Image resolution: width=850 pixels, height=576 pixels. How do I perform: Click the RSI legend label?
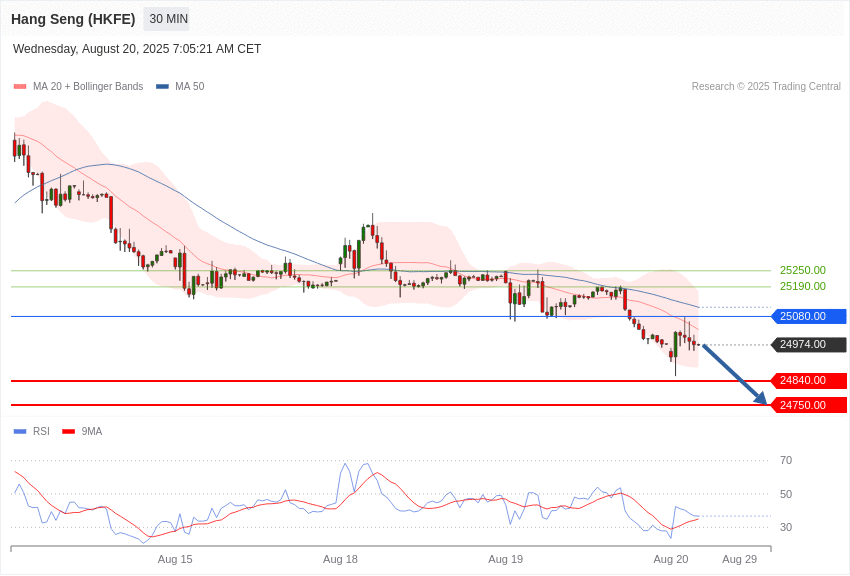41,431
